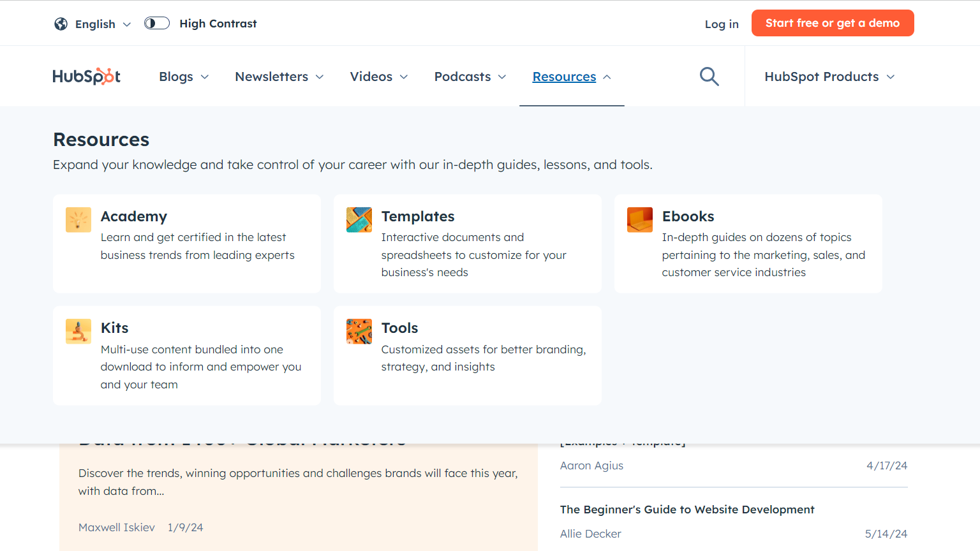Click the Tools card icon
The height and width of the screenshot is (551, 980).
pos(359,332)
